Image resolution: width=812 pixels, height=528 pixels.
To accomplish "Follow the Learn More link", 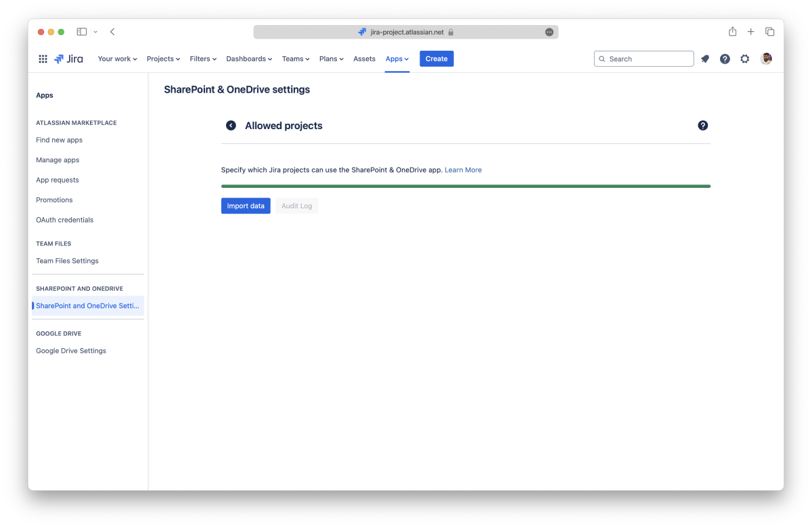I will coord(463,170).
